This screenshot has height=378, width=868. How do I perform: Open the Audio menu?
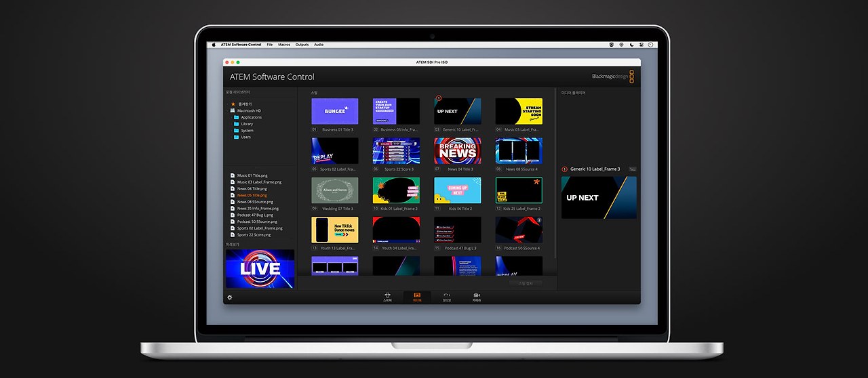click(319, 45)
